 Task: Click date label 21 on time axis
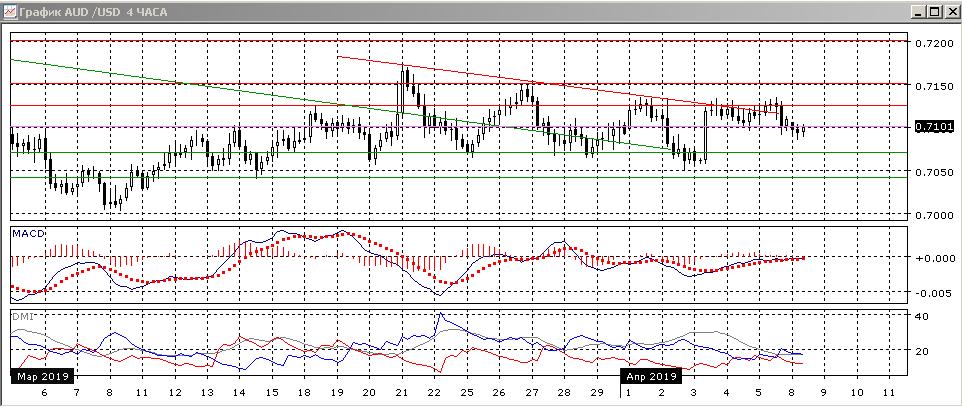pyautogui.click(x=402, y=392)
